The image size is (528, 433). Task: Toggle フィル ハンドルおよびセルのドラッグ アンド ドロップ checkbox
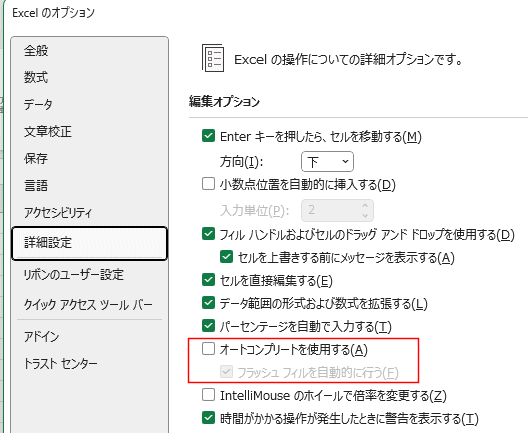208,234
